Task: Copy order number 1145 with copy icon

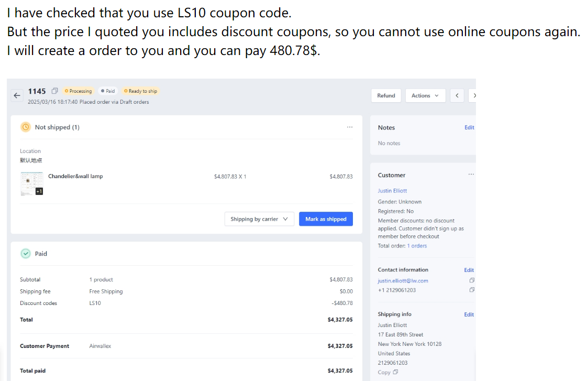Action: 54,91
